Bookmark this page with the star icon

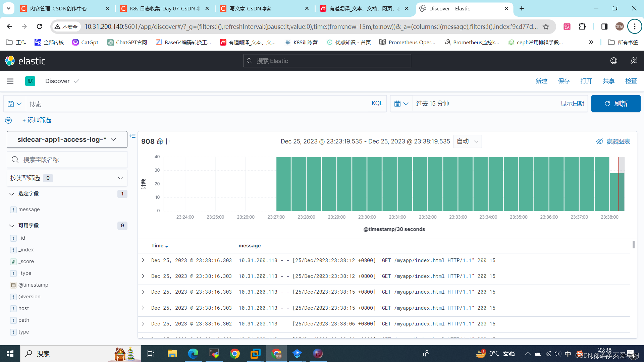pyautogui.click(x=546, y=26)
